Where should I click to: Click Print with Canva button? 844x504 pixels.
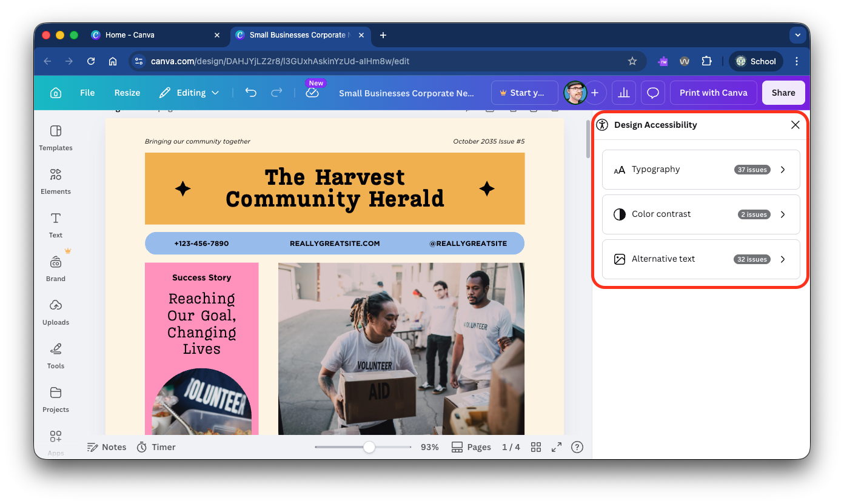coord(714,93)
